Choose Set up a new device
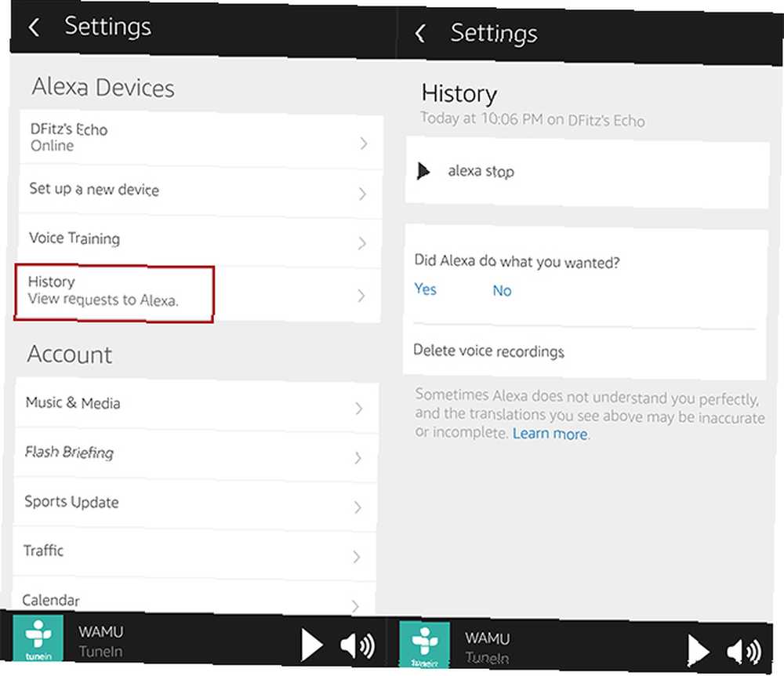 [x=201, y=192]
